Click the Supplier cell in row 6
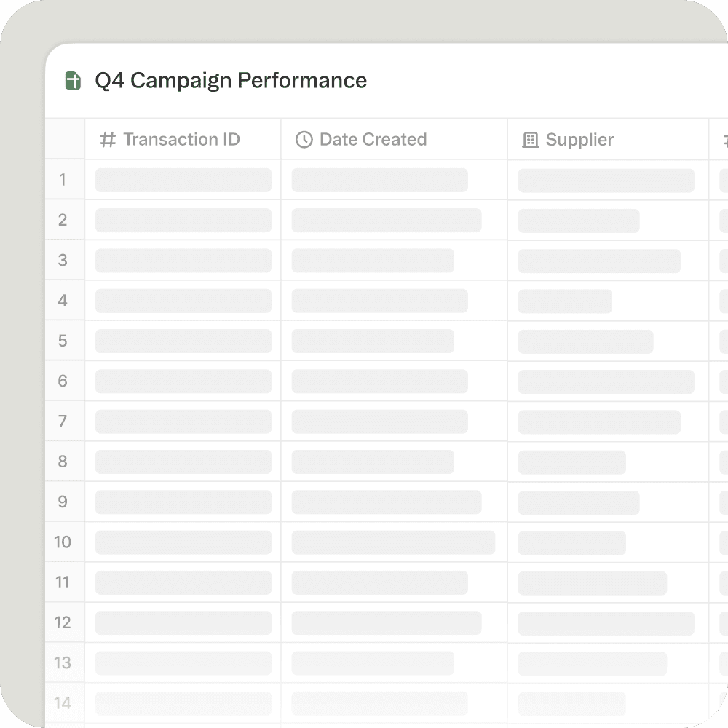The height and width of the screenshot is (728, 728). 607,381
